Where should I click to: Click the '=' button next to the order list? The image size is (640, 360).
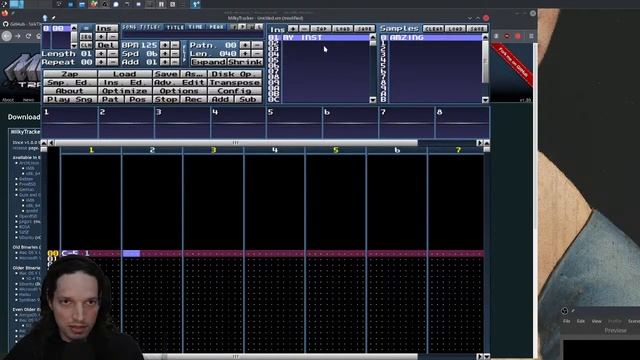86,28
